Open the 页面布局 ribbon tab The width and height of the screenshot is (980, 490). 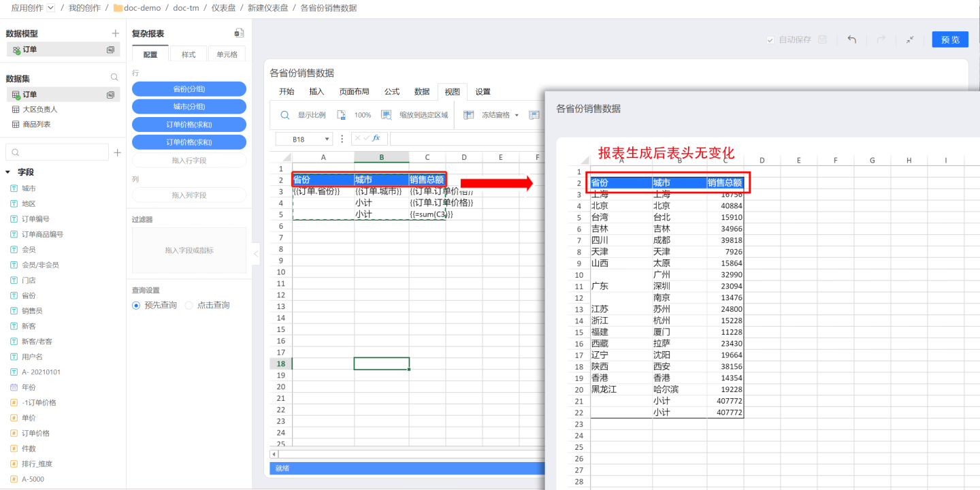pyautogui.click(x=354, y=92)
